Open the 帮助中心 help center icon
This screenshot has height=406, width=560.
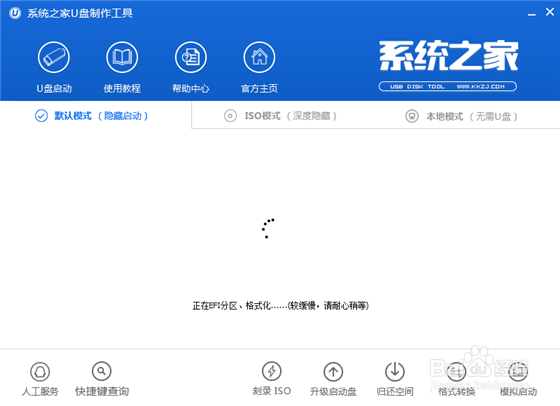pos(191,57)
